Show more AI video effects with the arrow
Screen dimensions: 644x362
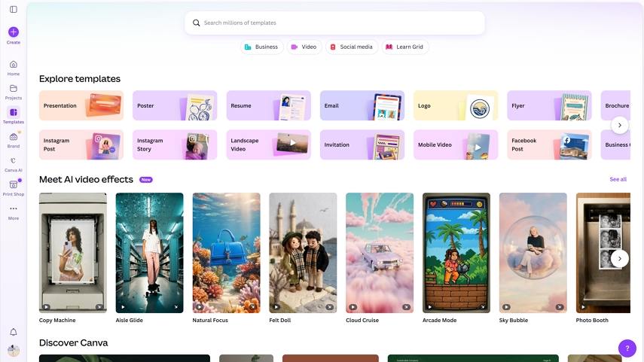pos(619,259)
